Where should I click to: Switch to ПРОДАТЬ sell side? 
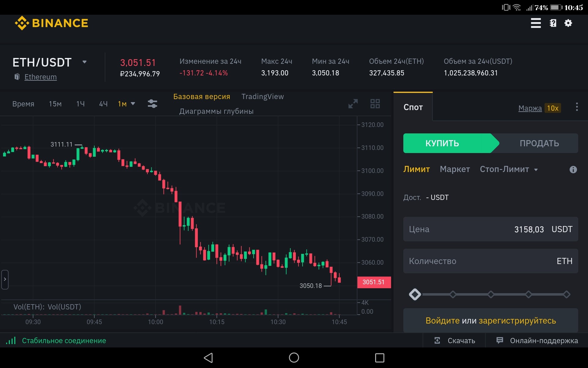point(539,143)
